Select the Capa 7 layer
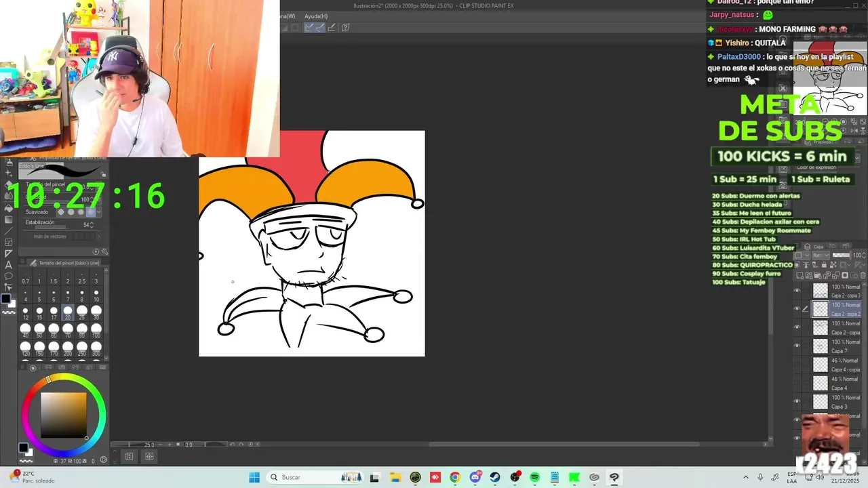This screenshot has width=868, height=488. [838, 346]
